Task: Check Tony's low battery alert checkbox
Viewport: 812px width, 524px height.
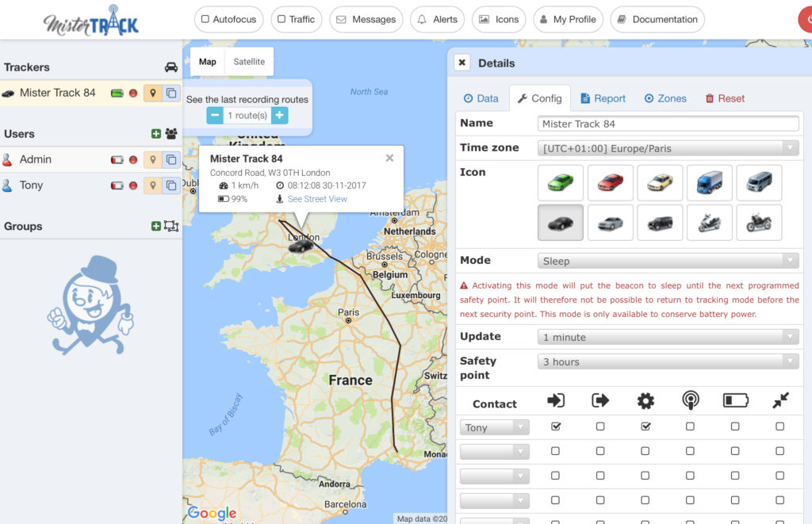Action: [735, 426]
